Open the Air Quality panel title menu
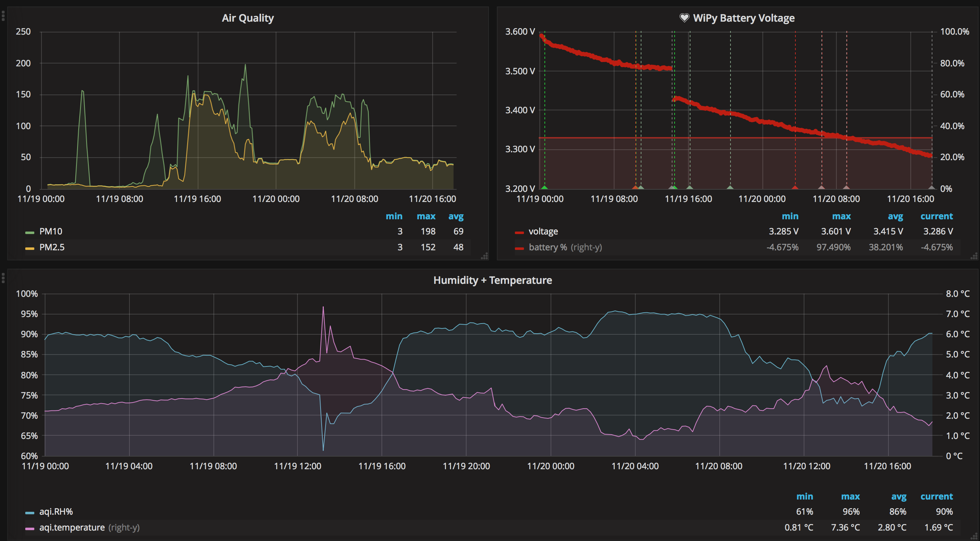 248,18
